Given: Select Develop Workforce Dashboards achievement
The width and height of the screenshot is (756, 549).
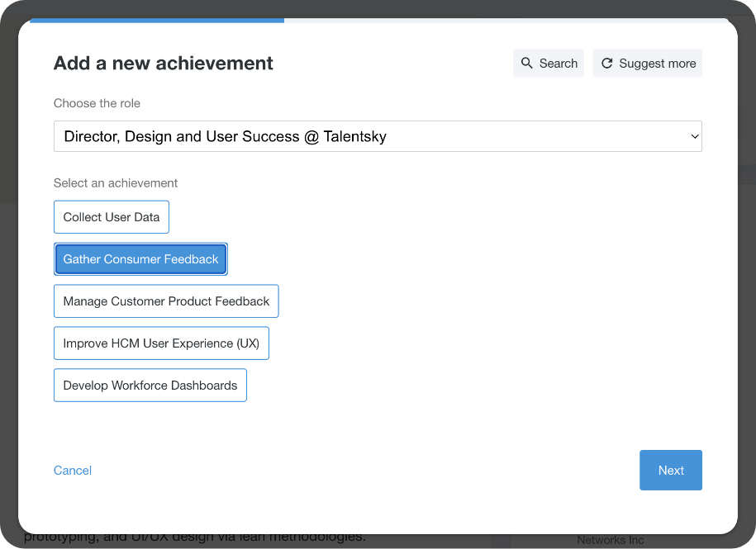Looking at the screenshot, I should [150, 386].
